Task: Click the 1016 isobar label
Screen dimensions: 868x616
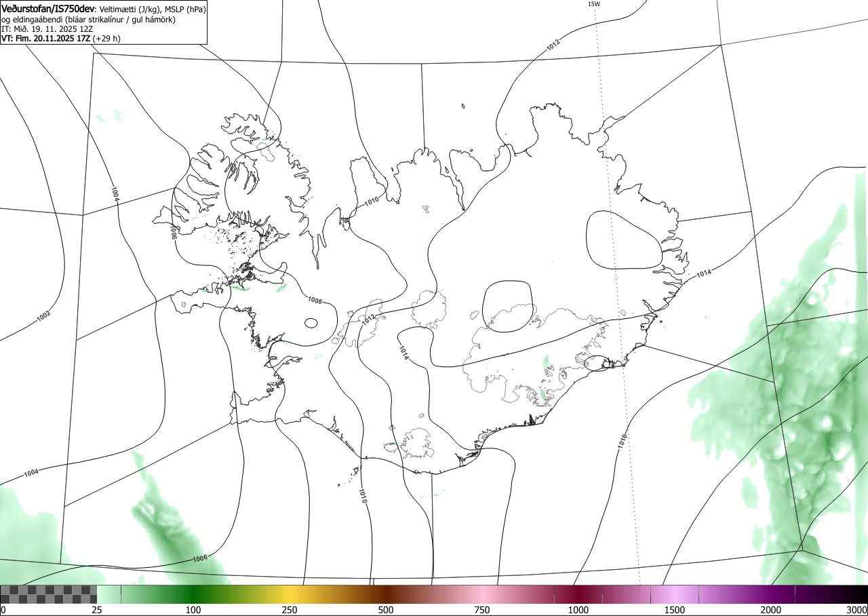Action: 622,441
